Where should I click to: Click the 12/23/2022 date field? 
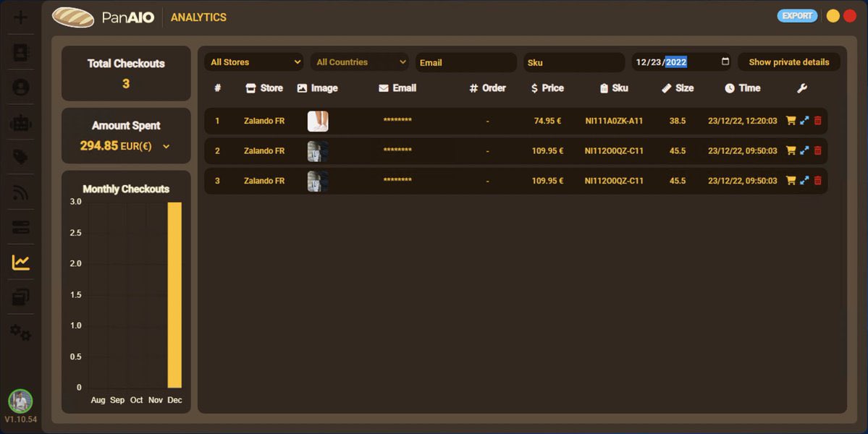681,62
